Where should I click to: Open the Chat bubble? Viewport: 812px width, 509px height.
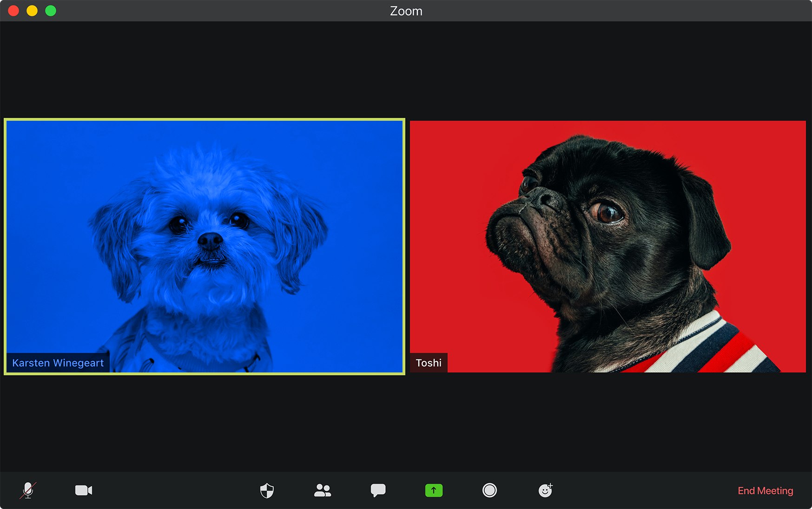tap(378, 490)
